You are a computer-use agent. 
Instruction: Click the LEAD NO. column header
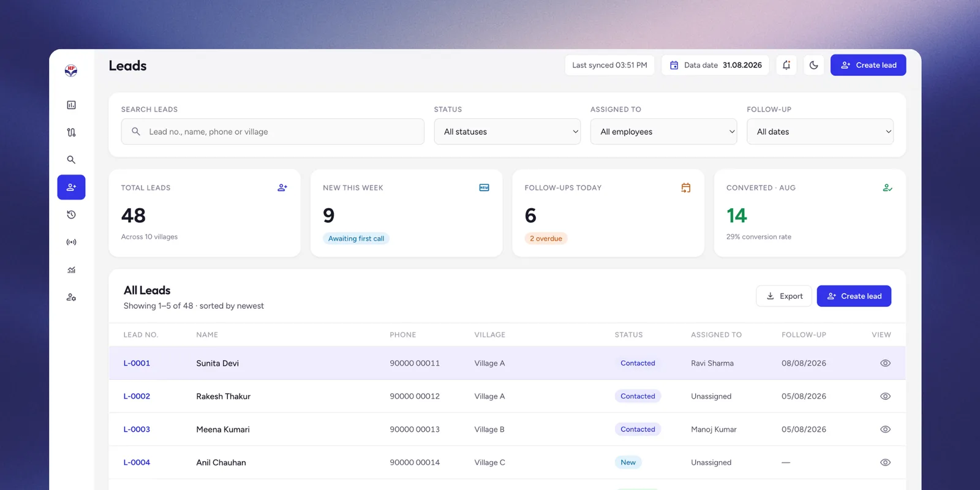click(141, 335)
